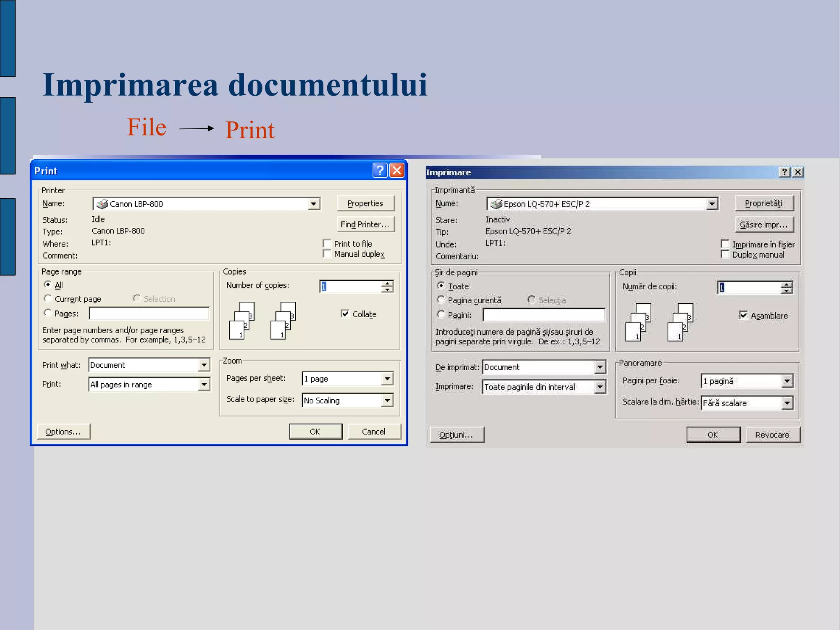Screen dimensions: 840x630
Task: Select Pagina curentă radio button
Action: pos(441,300)
